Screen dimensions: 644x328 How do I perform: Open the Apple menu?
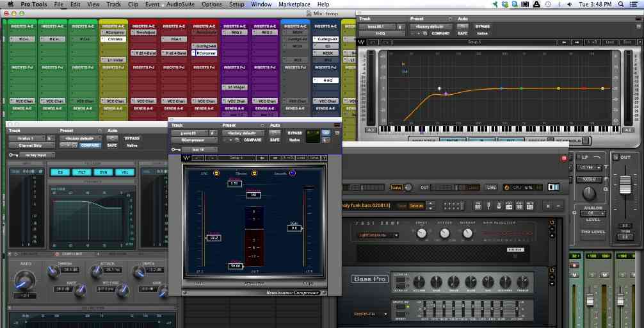11,4
